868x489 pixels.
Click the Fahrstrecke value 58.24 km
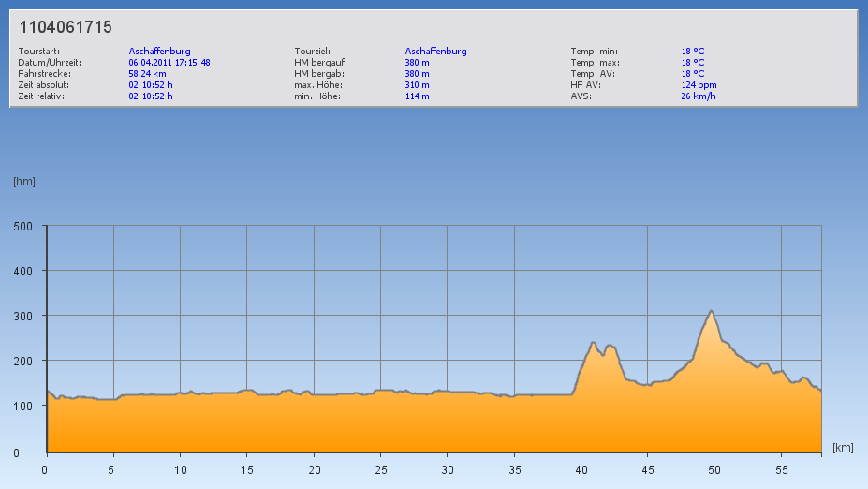(x=147, y=74)
